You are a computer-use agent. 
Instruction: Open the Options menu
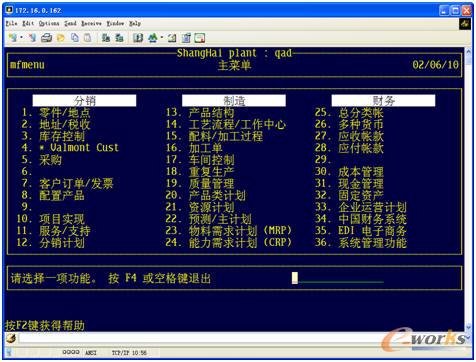click(x=49, y=23)
